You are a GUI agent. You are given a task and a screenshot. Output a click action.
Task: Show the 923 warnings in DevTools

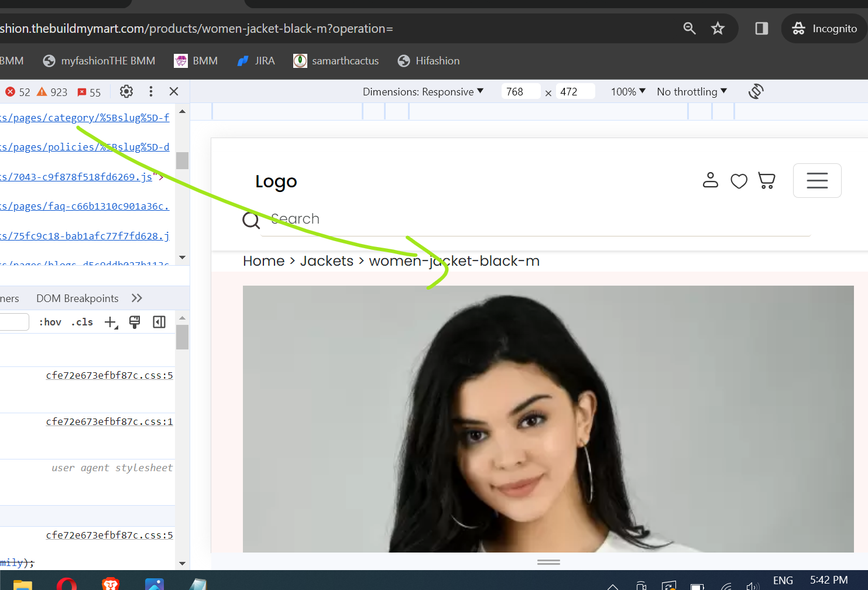pyautogui.click(x=52, y=92)
